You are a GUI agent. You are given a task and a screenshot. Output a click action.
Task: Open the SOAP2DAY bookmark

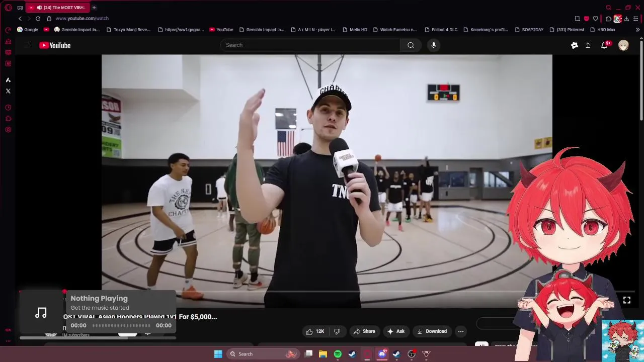529,30
